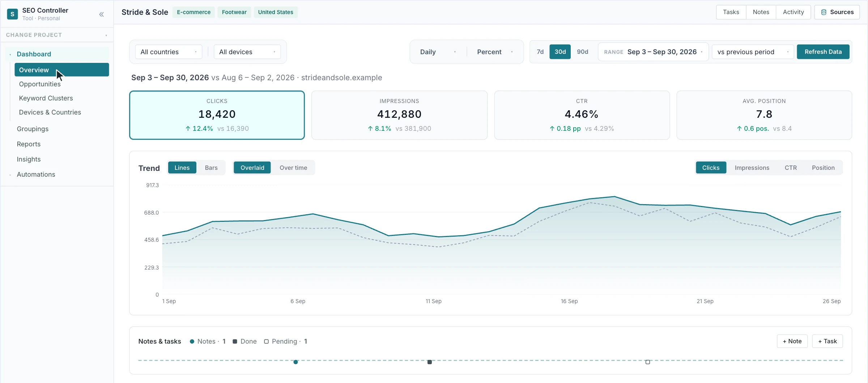This screenshot has width=868, height=383.
Task: Open the date range picker Sep 3 – Sep 30
Action: (x=653, y=52)
